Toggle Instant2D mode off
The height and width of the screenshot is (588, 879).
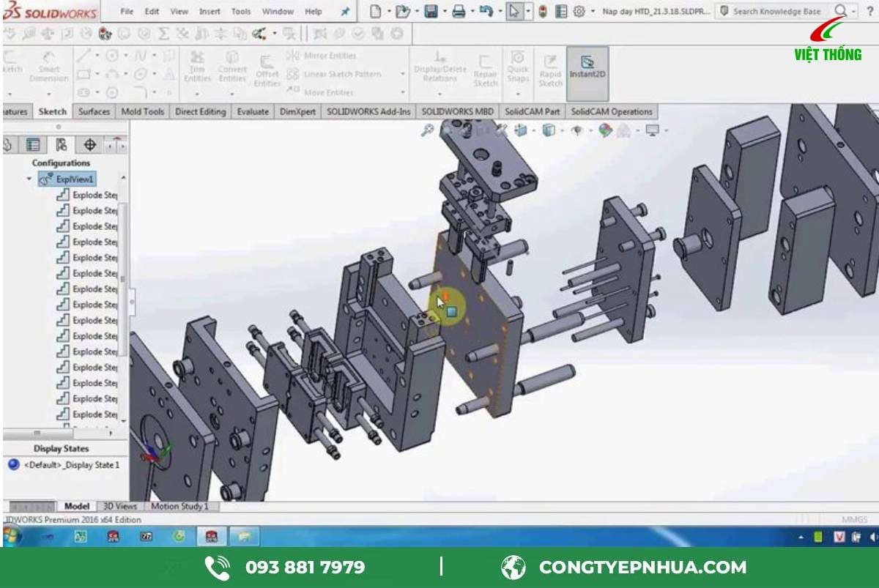point(588,70)
